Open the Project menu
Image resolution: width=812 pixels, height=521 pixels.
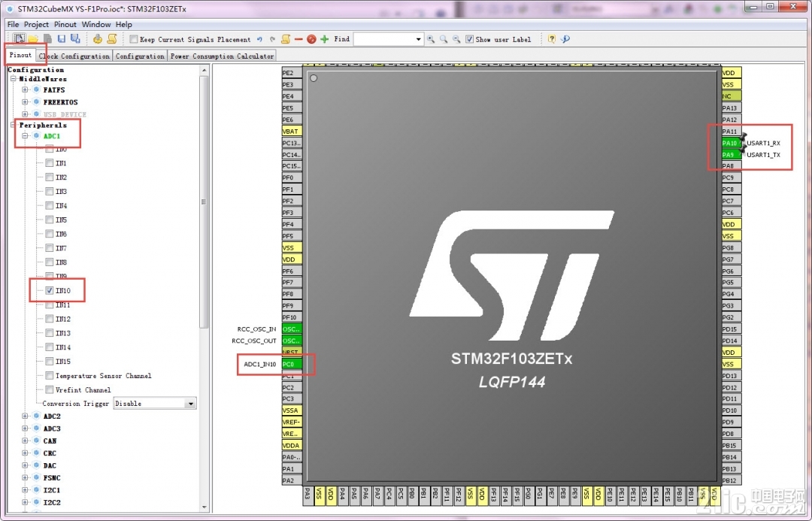[36, 24]
